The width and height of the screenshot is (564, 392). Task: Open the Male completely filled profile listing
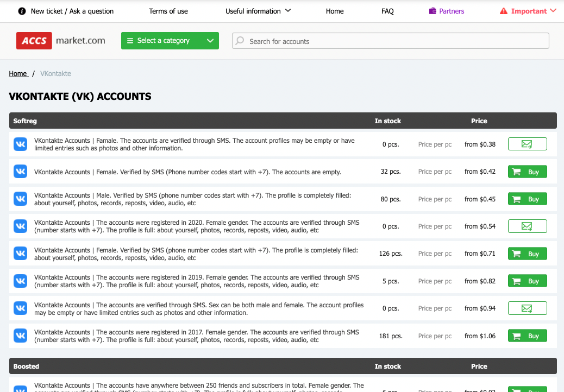point(192,199)
